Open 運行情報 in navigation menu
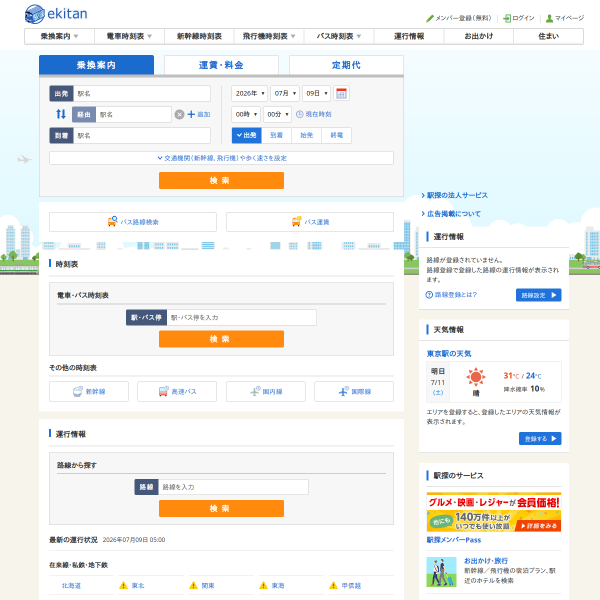This screenshot has width=600, height=600. click(x=409, y=36)
